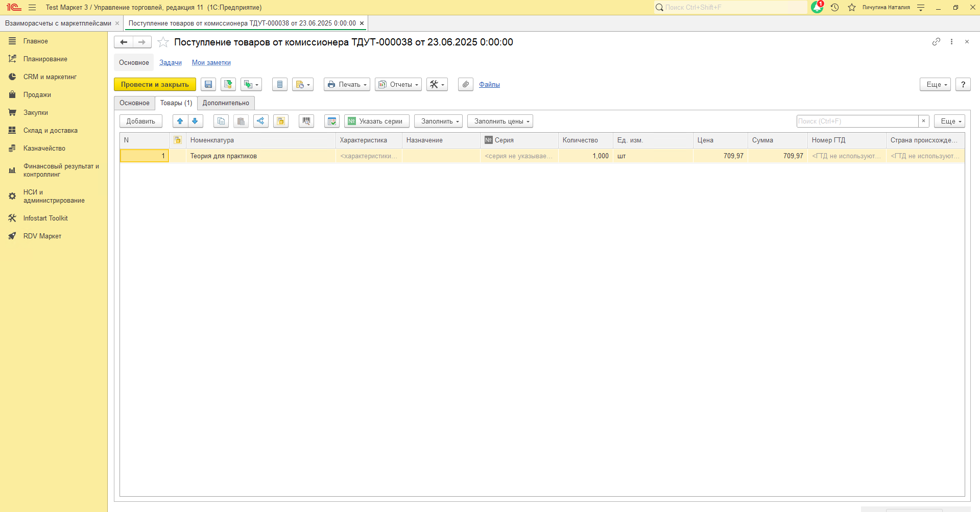Switch to the Дополнительно tab
This screenshot has width=980, height=512.
tap(226, 103)
